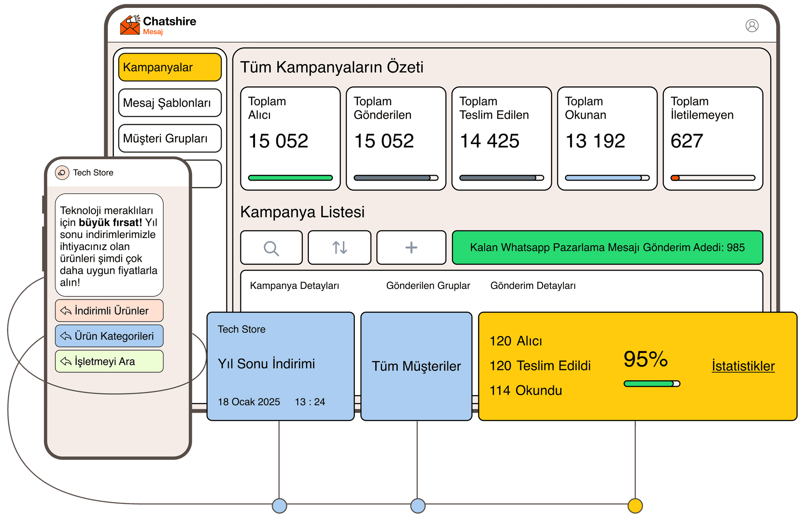This screenshot has width=812, height=523.
Task: Click reply arrow icon on İndirimli Ürünler
Action: point(66,311)
